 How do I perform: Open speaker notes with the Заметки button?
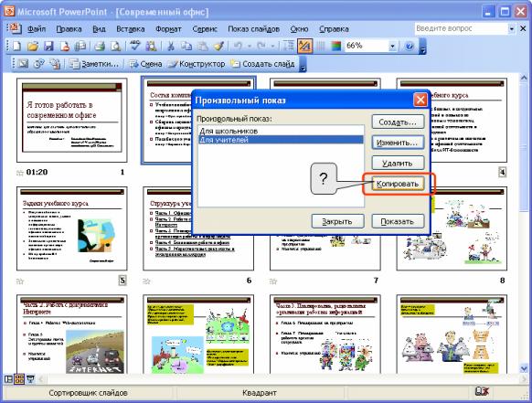coord(94,64)
